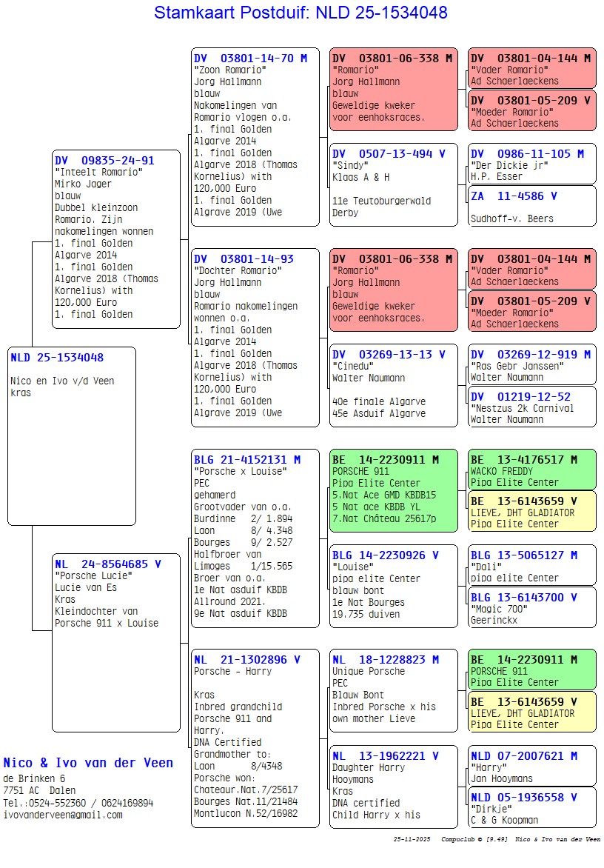Click the "Sindy" pigeon box
604x868 pixels.
click(x=393, y=184)
